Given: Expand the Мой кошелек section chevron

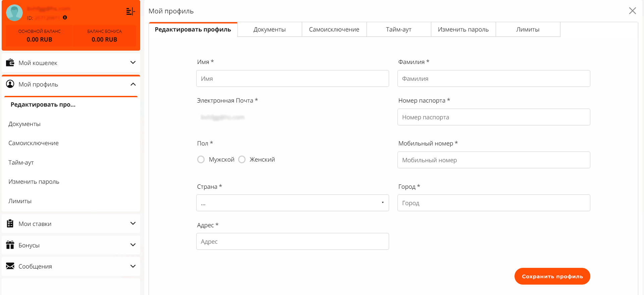Looking at the screenshot, I should point(133,63).
